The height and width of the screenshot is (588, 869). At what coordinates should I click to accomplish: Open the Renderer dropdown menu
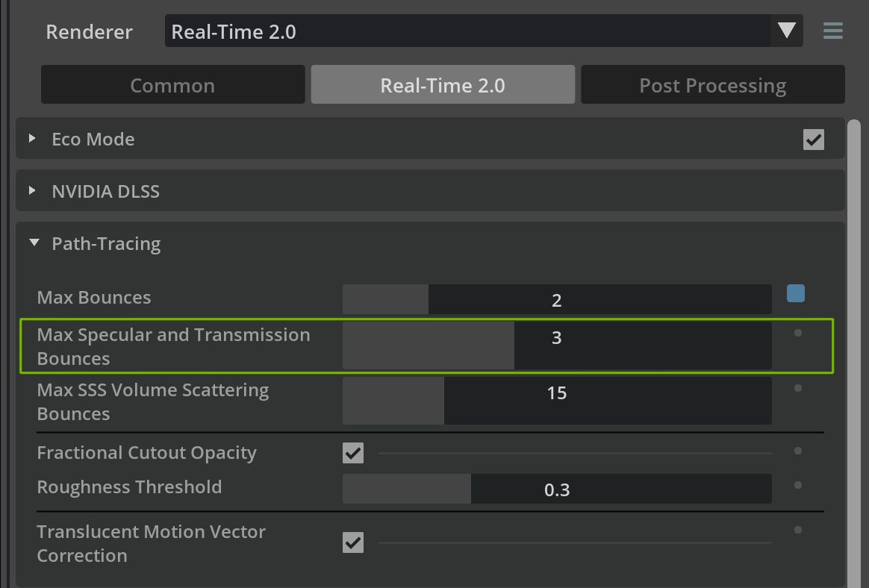click(x=483, y=31)
